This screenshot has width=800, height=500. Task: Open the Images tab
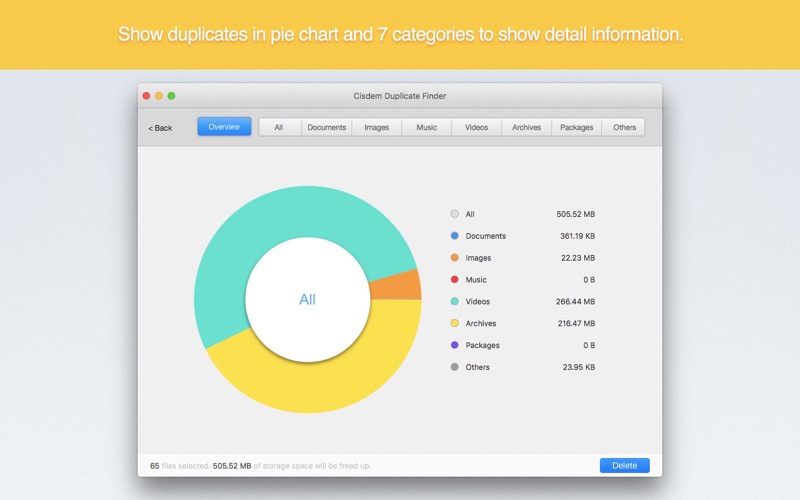click(377, 128)
